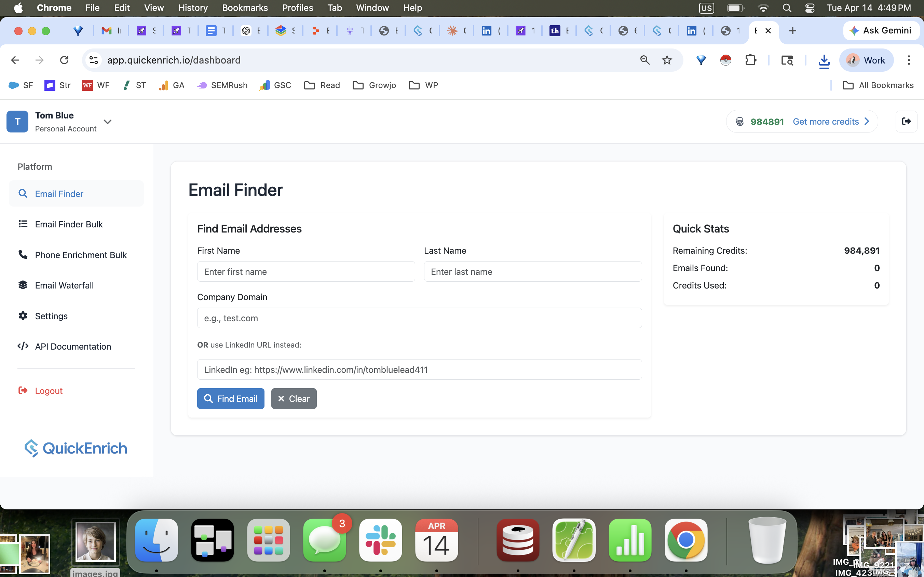Screen dimensions: 924x577
Task: Expand the Personal Account dropdown
Action: tap(107, 121)
